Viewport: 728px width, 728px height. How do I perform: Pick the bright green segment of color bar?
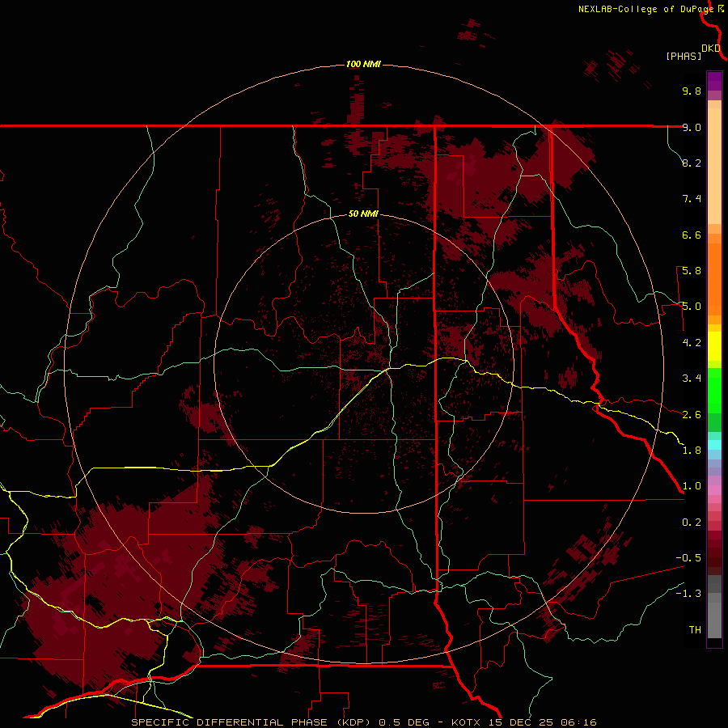tap(714, 390)
